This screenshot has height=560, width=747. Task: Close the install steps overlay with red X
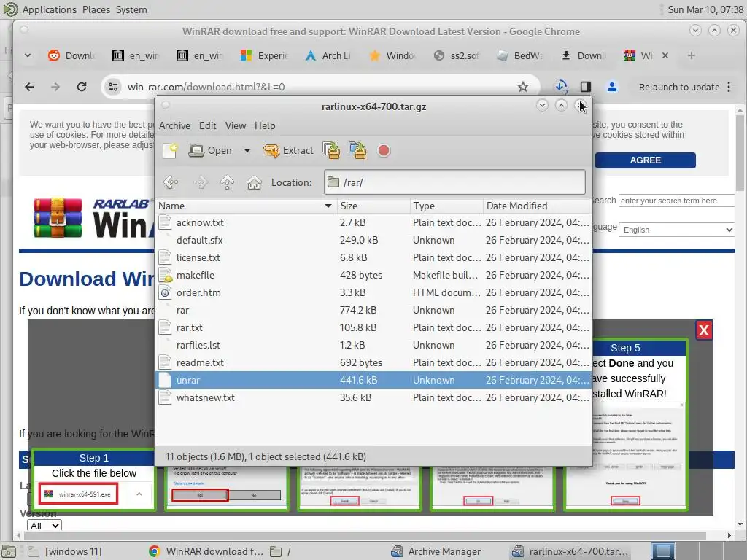click(x=704, y=330)
